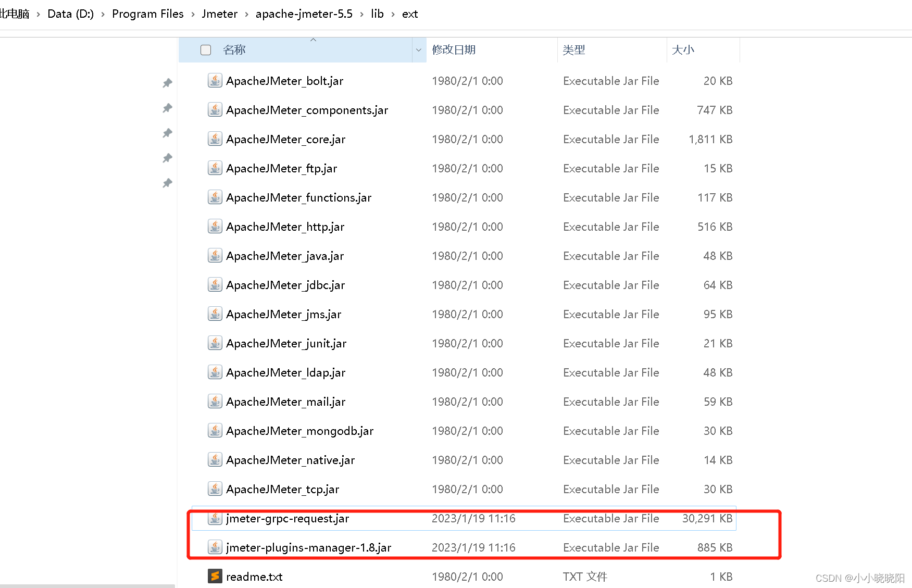Open the Data (D:) breadcrumb link
Screen dimensions: 912x588
(70, 14)
